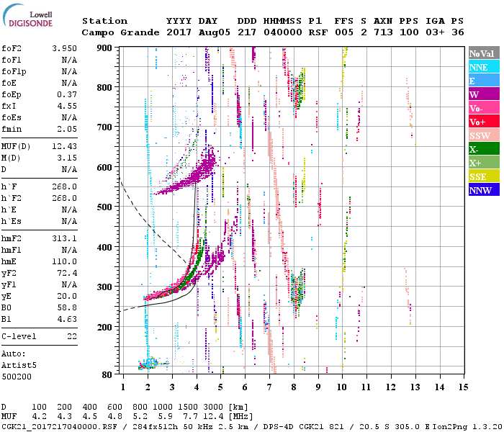The image size is (504, 432).
Task: Click the RSF program value in header
Action: click(x=318, y=32)
